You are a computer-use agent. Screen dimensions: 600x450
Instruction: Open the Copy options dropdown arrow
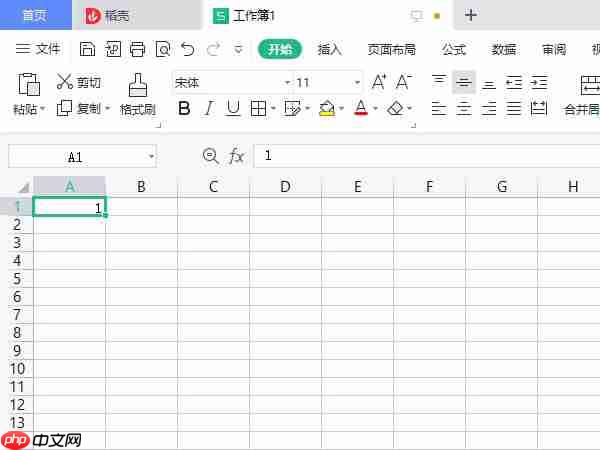(x=108, y=109)
